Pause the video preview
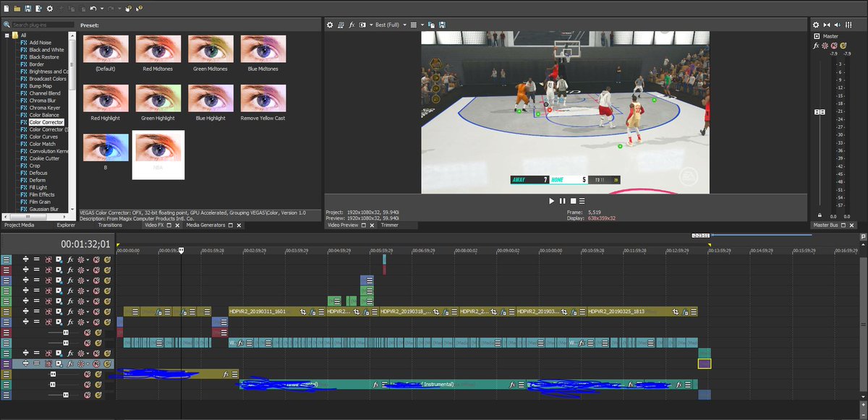 [562, 201]
